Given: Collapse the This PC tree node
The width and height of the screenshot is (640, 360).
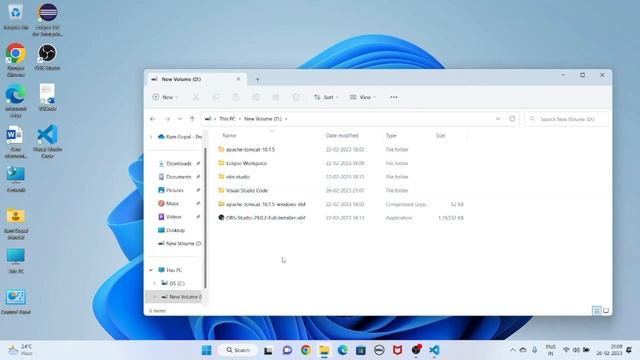Looking at the screenshot, I should [151, 270].
